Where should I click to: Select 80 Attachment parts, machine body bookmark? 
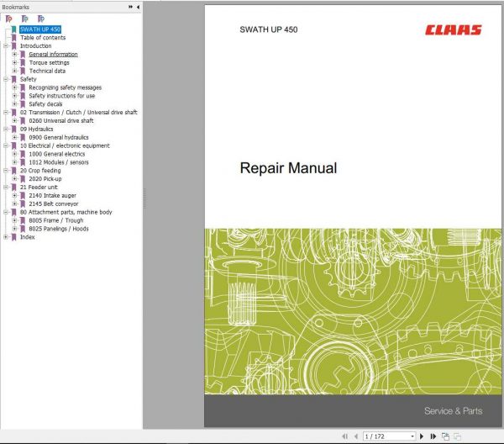(66, 212)
